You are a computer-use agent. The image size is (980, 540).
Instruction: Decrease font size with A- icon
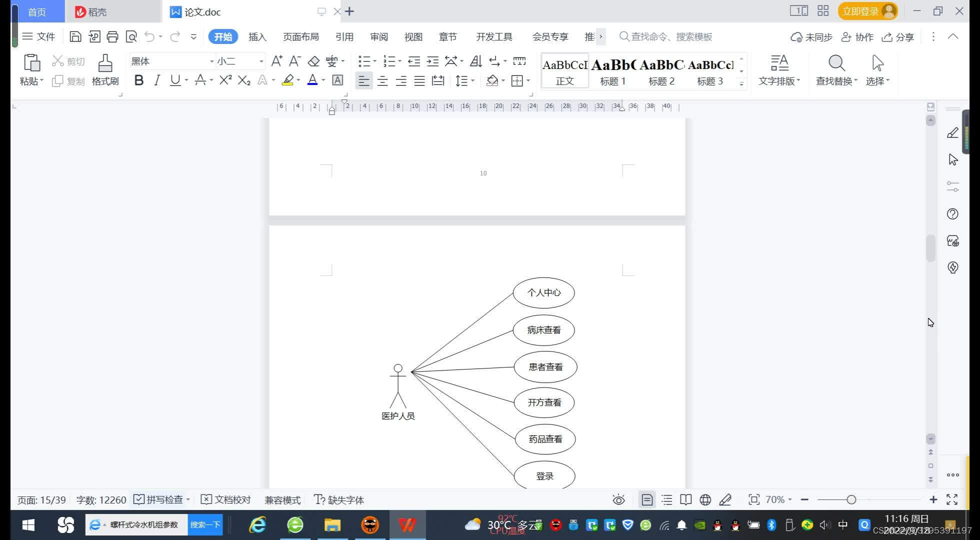pyautogui.click(x=295, y=61)
